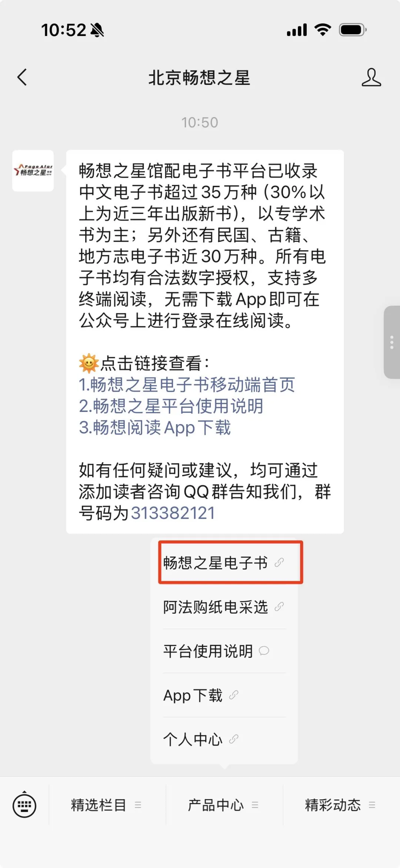Click the three-dot side handle
The height and width of the screenshot is (868, 400).
coord(391,342)
